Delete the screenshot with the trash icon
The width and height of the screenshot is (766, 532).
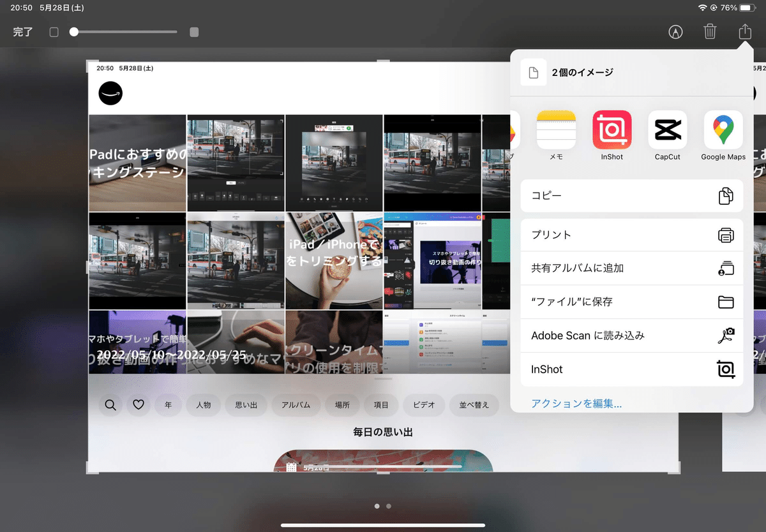pos(710,31)
